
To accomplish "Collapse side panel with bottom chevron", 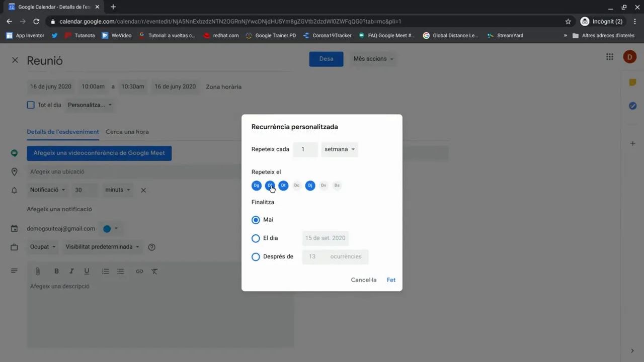I will [x=632, y=351].
